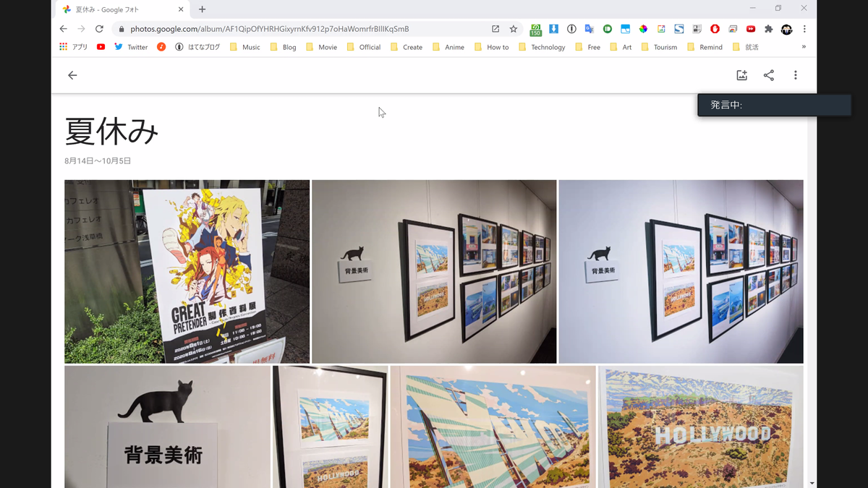Image resolution: width=868 pixels, height=488 pixels.
Task: Click the URL in the address bar
Action: click(269, 29)
